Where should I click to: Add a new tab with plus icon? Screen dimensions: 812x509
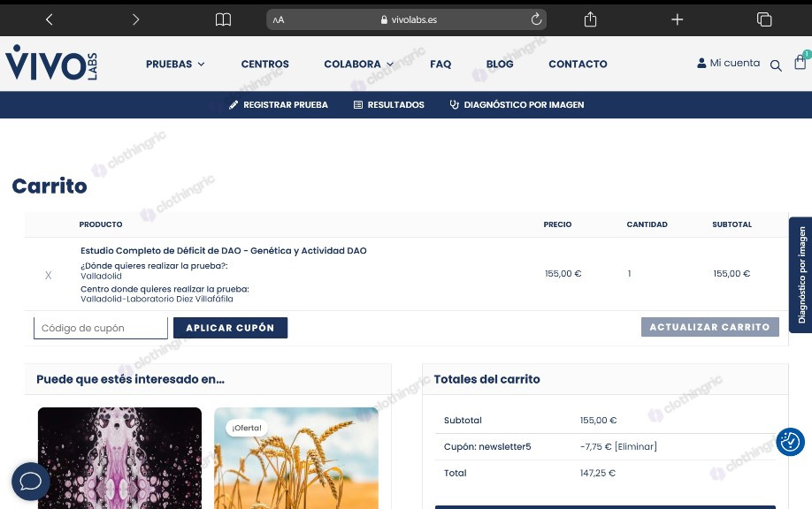tap(677, 19)
